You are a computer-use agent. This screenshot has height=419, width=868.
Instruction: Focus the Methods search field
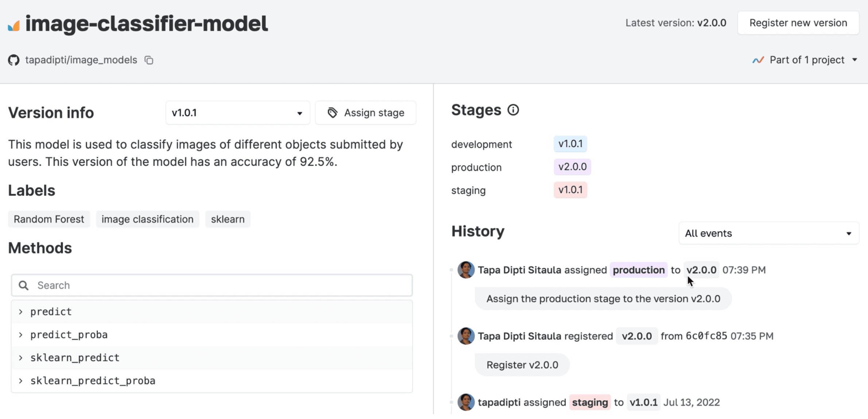click(x=219, y=285)
